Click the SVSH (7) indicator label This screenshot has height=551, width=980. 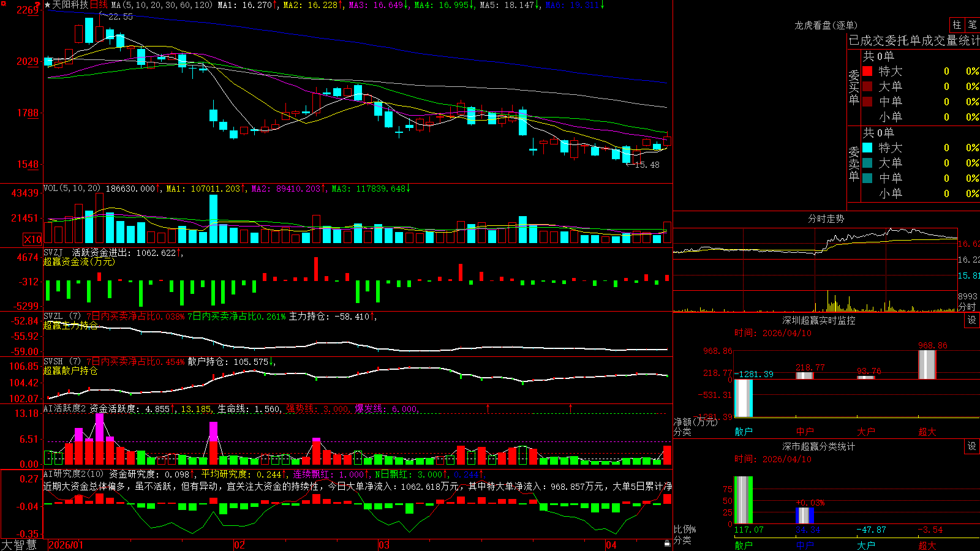62,362
